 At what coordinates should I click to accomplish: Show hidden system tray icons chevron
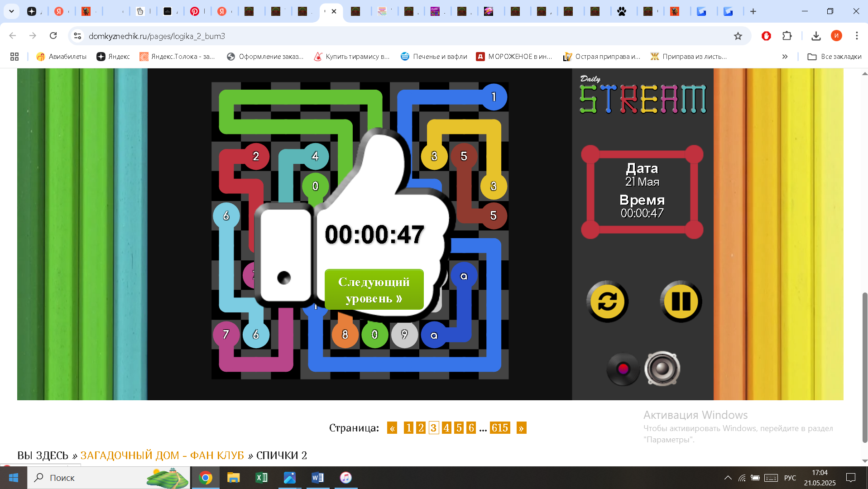click(728, 478)
